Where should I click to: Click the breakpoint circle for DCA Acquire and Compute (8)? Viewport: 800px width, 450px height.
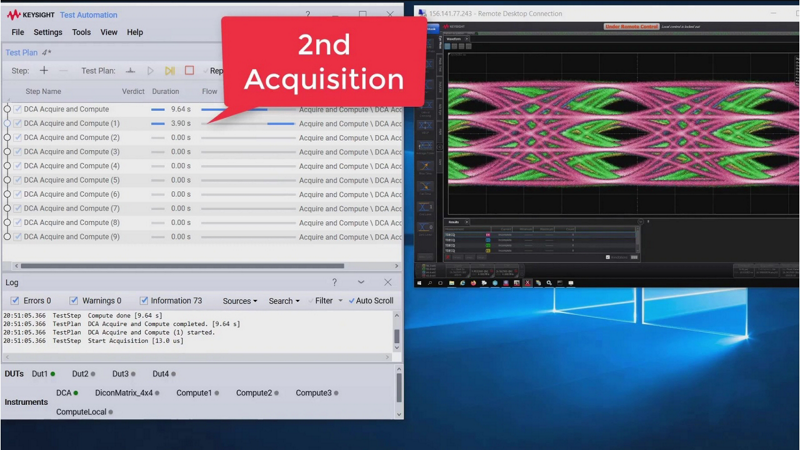7,222
